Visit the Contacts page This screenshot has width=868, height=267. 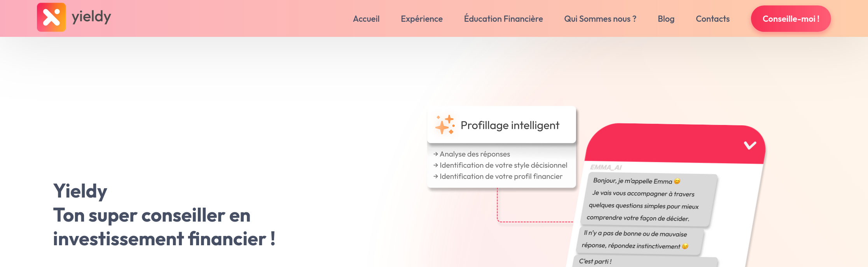point(712,19)
